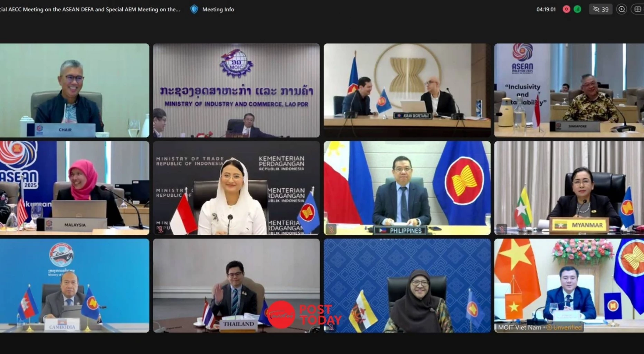Toggle hidden participants counter showing 39

coord(601,9)
